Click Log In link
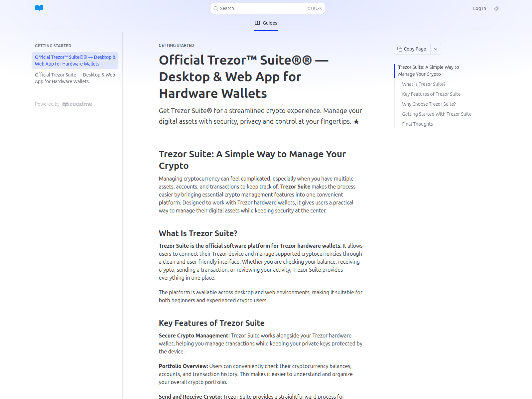532x399 pixels. [x=479, y=8]
